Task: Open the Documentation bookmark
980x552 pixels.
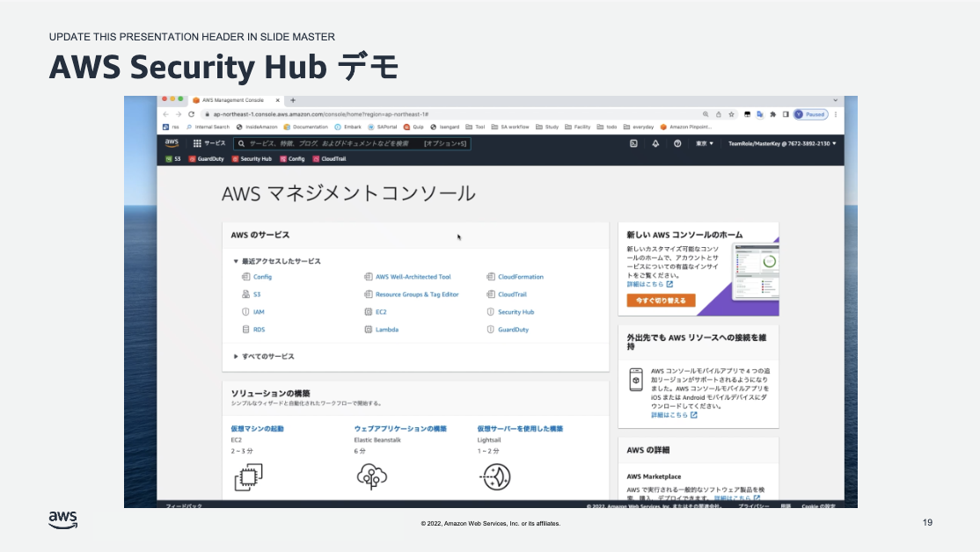Action: 305,127
